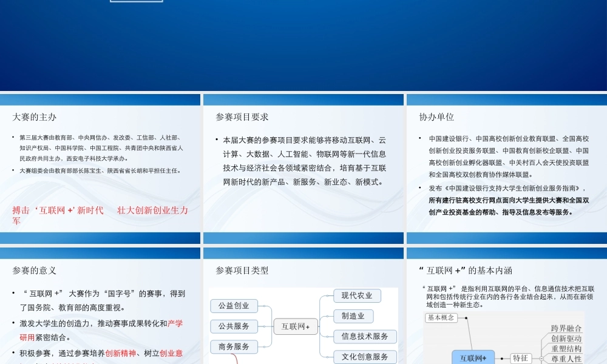Click the 文化创意服务 node
Screen dimensions: 607x364
click(x=365, y=357)
